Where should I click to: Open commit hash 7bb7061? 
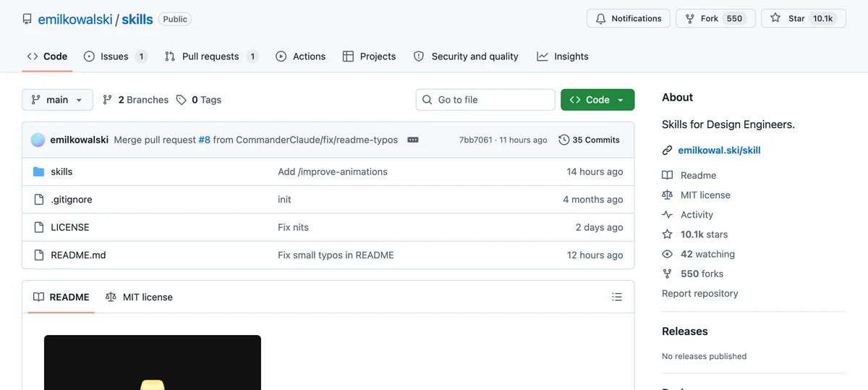tap(475, 140)
